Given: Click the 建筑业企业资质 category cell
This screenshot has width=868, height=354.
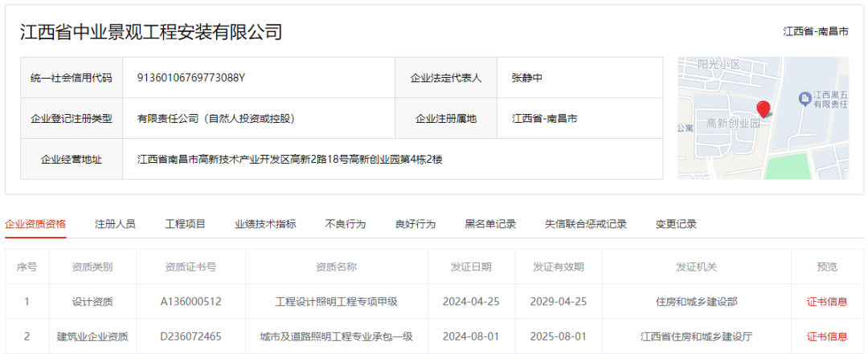Looking at the screenshot, I should pos(92,336).
